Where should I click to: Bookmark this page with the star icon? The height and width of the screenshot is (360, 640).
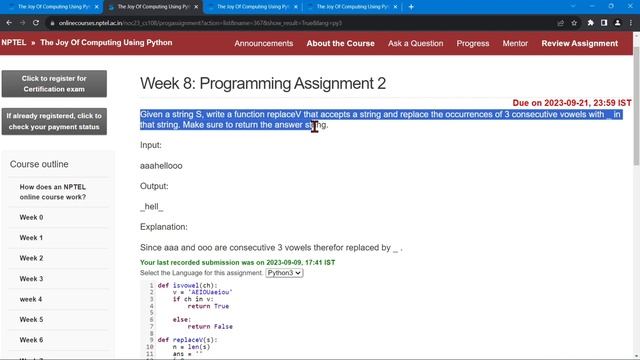pos(574,23)
